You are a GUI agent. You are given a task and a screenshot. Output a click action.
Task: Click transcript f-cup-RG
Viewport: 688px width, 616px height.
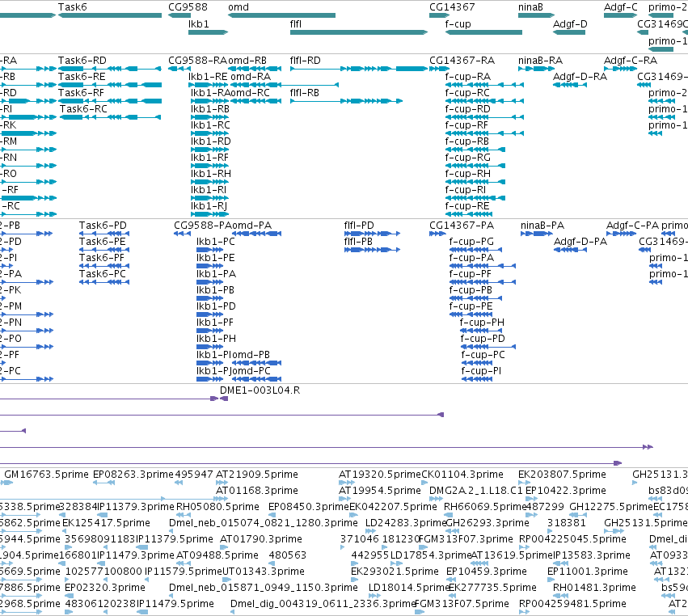pyautogui.click(x=468, y=157)
